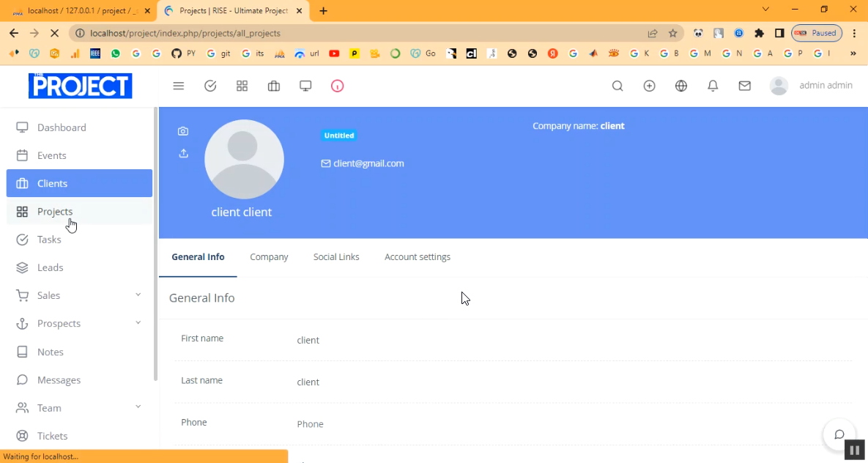Click the Last name field value
868x463 pixels.
[308, 382]
